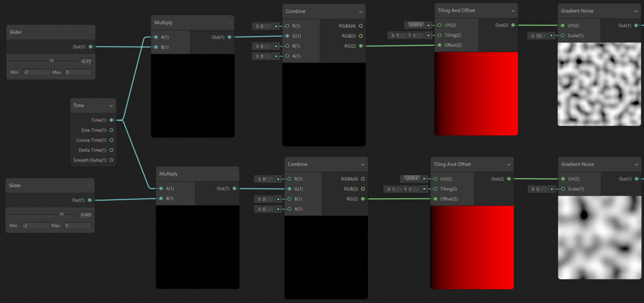This screenshot has width=644, height=303.
Task: Collapse the lower Combine node chevron
Action: pyautogui.click(x=363, y=165)
